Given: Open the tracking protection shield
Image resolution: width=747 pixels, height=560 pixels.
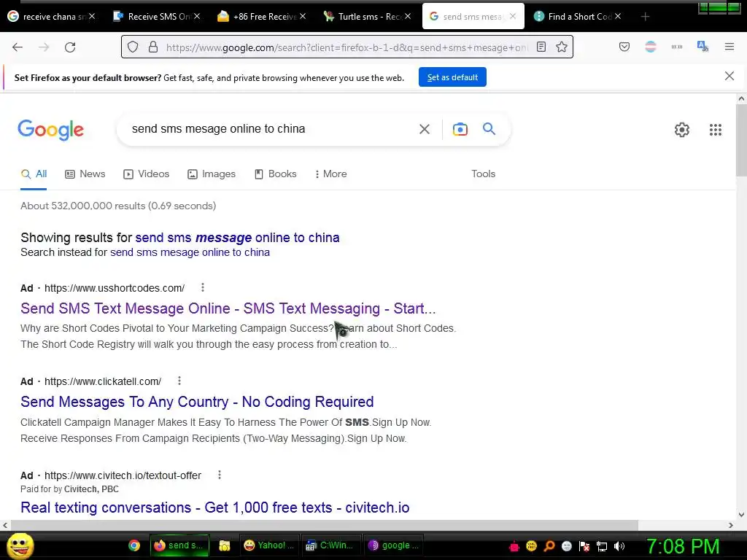Looking at the screenshot, I should pyautogui.click(x=133, y=47).
